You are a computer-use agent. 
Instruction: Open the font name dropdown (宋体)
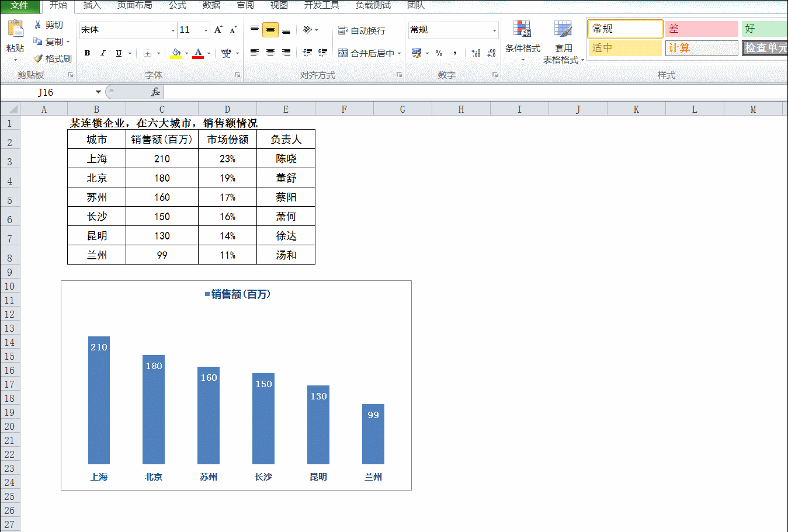click(x=173, y=30)
